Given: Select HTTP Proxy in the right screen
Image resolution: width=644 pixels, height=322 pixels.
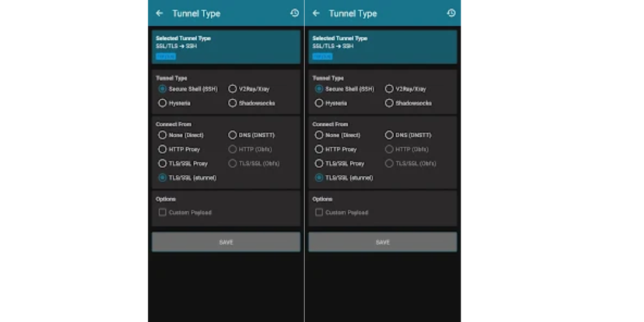Looking at the screenshot, I should point(319,149).
